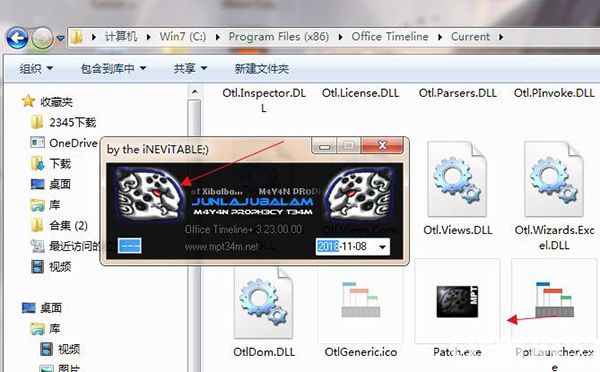Open 合集 (2) folder in sidebar
600x372 pixels.
[x=59, y=225]
